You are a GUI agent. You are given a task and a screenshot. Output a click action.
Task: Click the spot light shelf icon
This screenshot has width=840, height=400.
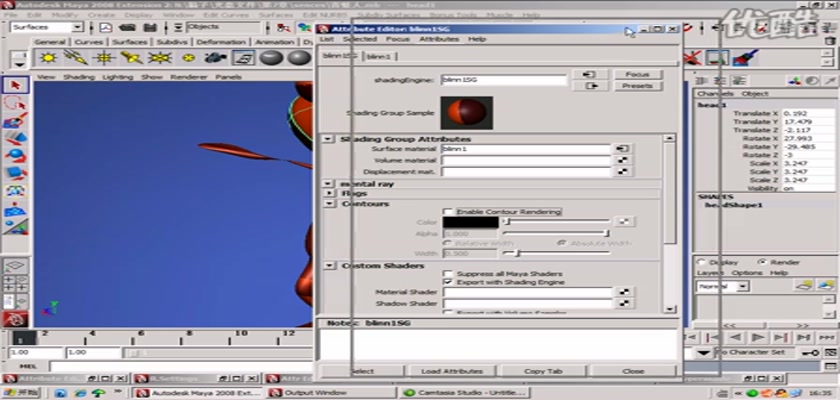tap(132, 57)
